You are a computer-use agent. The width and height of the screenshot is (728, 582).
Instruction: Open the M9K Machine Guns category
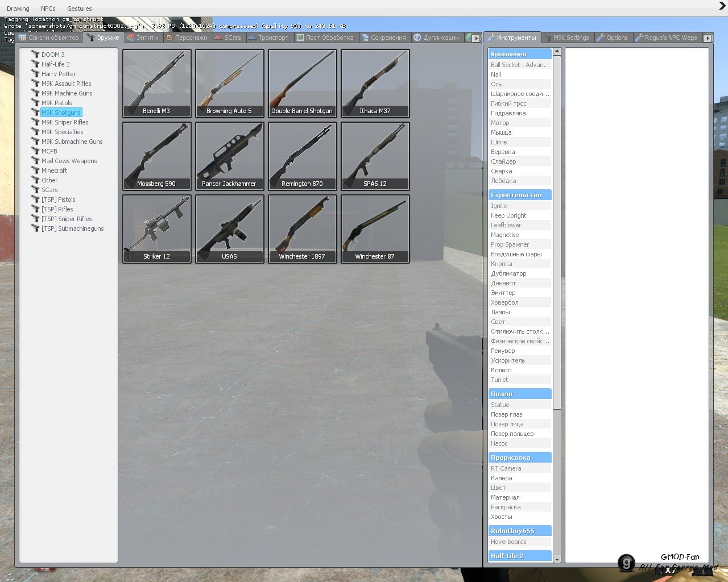pos(67,93)
